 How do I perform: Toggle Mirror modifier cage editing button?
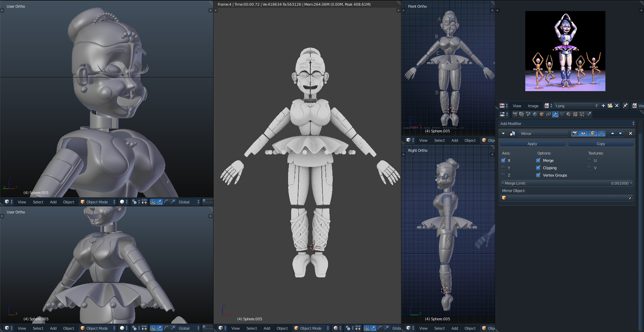(601, 133)
